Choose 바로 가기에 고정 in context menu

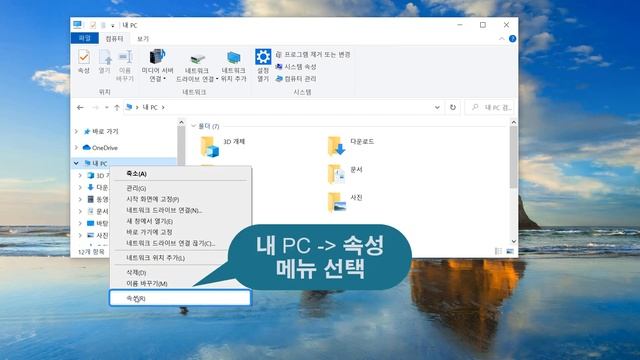click(180, 232)
